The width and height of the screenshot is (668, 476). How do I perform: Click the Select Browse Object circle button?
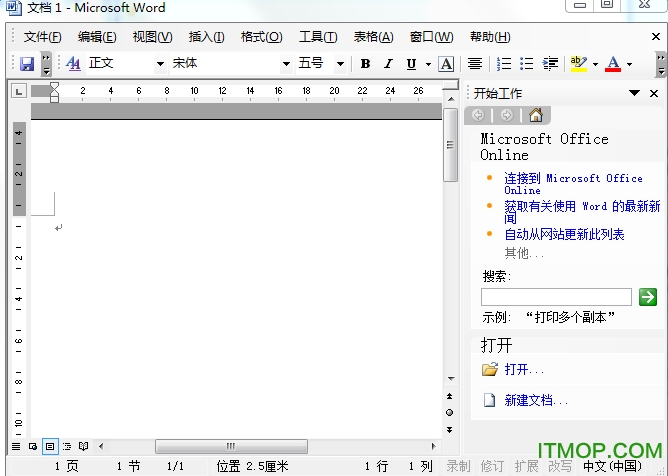point(449,413)
